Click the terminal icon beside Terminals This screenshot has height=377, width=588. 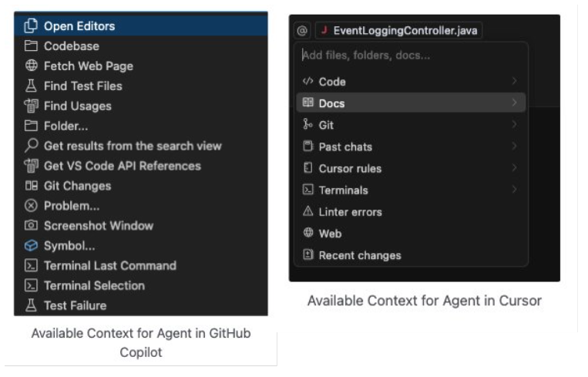click(x=308, y=190)
